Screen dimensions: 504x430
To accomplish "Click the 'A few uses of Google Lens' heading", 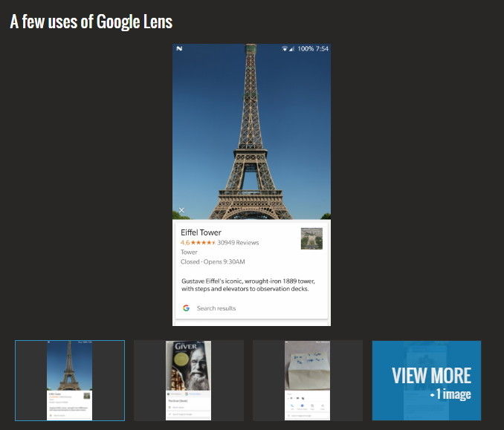I will point(91,22).
